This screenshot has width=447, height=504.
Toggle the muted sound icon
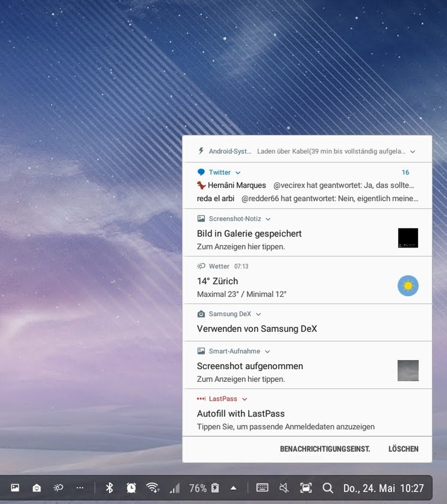pyautogui.click(x=284, y=488)
